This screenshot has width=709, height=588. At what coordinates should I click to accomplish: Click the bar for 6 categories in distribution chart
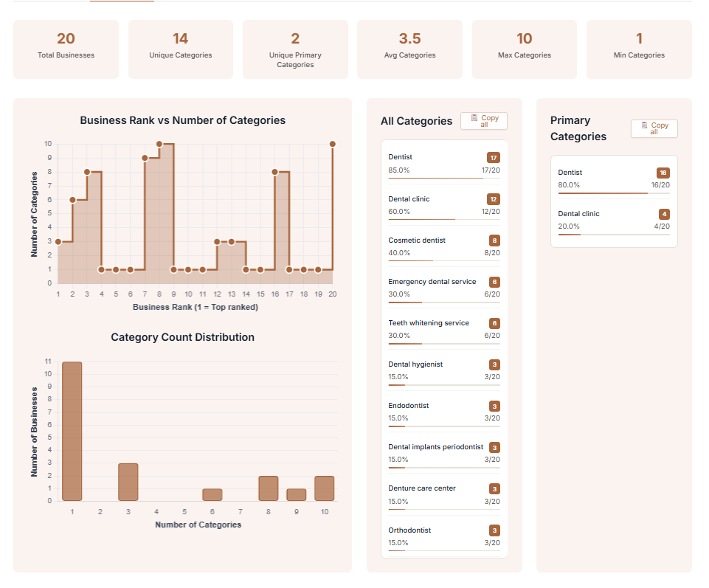pyautogui.click(x=212, y=494)
